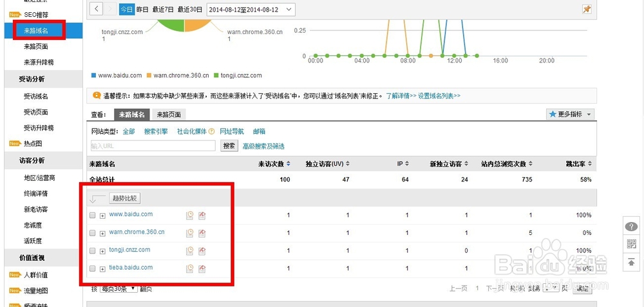Open 受访域名 in the sidebar
644x307 pixels.
36,97
